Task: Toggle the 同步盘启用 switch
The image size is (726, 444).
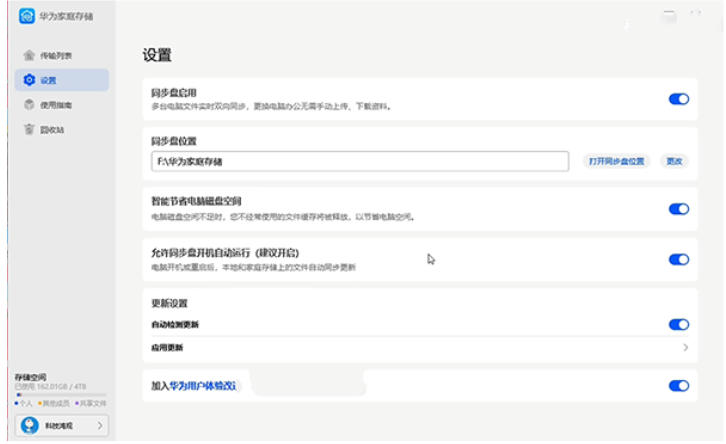Action: coord(678,99)
